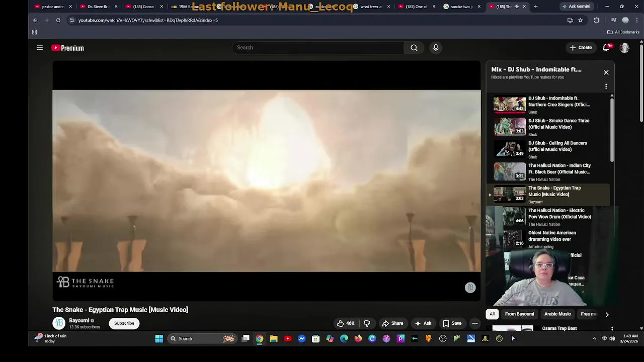The height and width of the screenshot is (362, 644).
Task: Switch to the smoke two tab
Action: pyautogui.click(x=461, y=7)
